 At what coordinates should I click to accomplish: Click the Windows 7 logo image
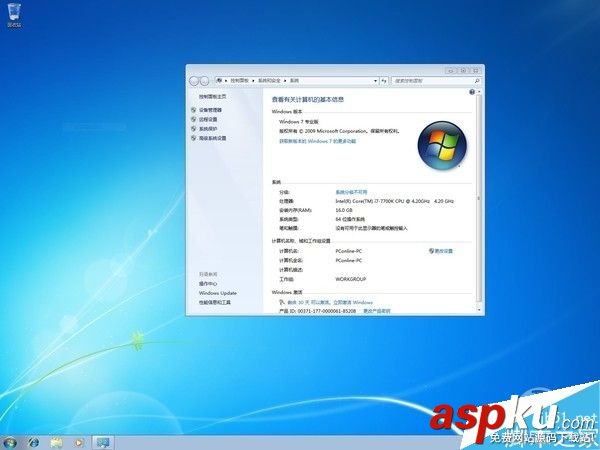(x=442, y=145)
